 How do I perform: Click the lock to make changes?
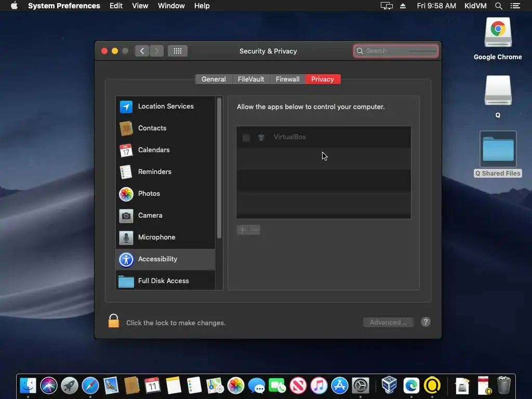coord(114,321)
